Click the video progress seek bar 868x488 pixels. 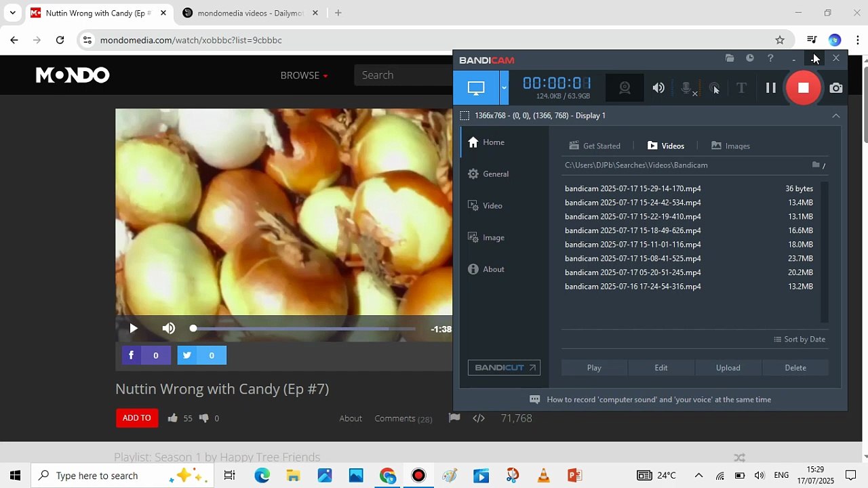click(304, 329)
